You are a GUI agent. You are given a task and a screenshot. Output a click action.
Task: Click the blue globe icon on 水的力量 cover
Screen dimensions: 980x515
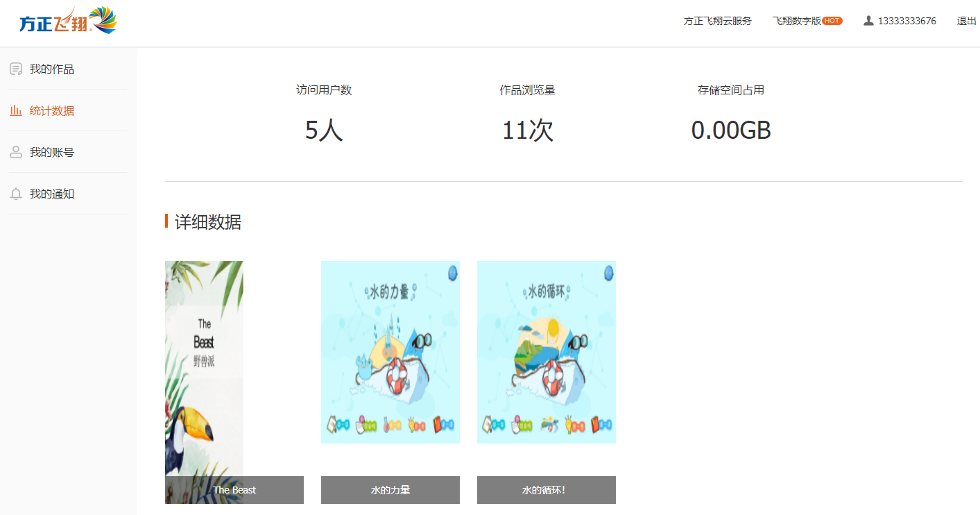pyautogui.click(x=452, y=273)
